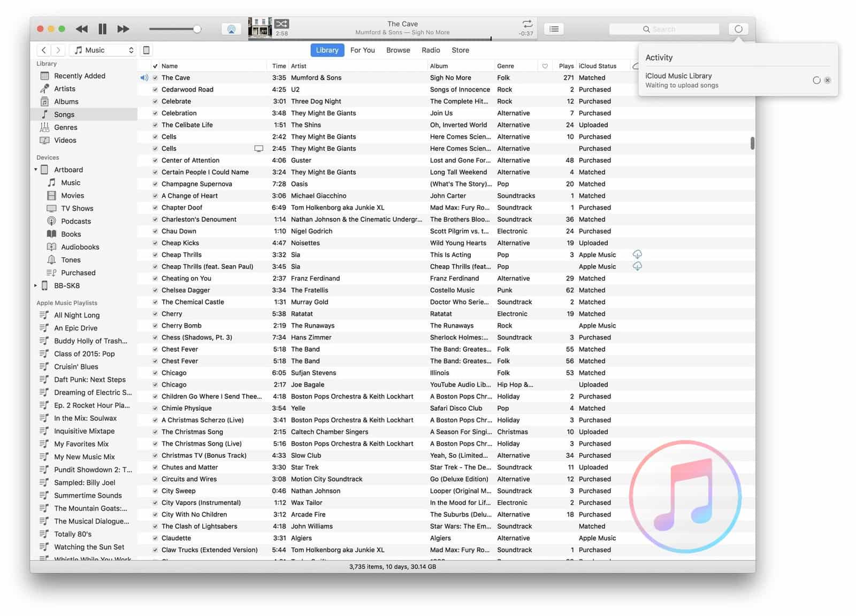Viewport: 856px width, 616px height.
Task: Open the Browse tab
Action: [398, 50]
